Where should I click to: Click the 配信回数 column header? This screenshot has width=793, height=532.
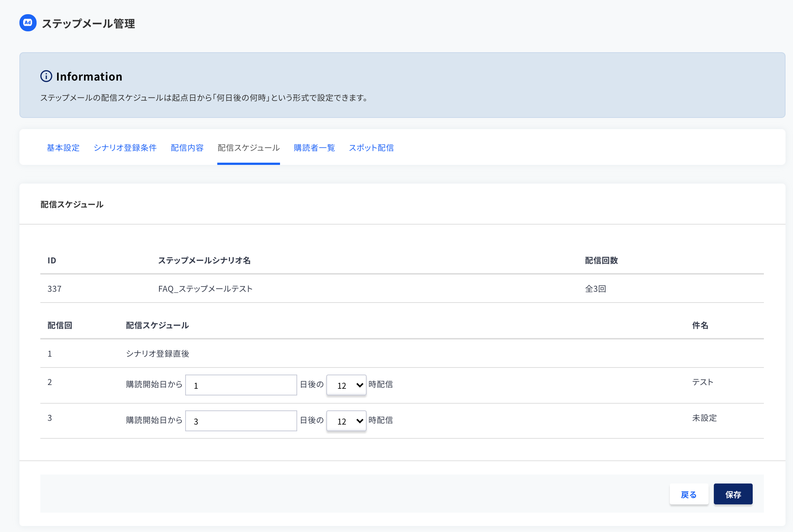pos(601,260)
